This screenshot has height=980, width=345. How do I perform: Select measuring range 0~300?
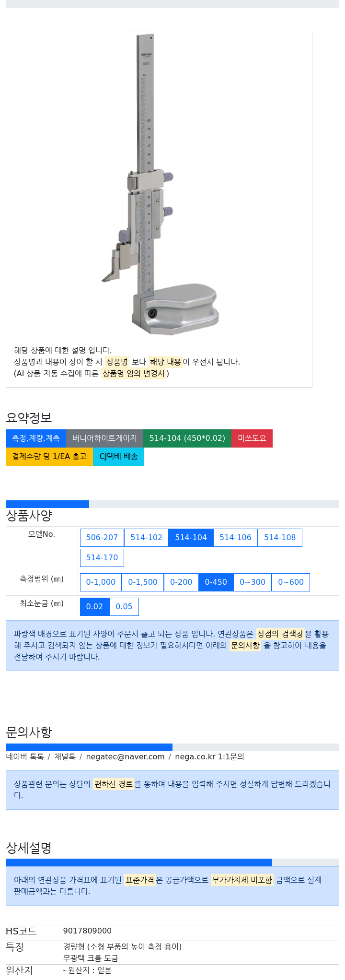coord(253,582)
